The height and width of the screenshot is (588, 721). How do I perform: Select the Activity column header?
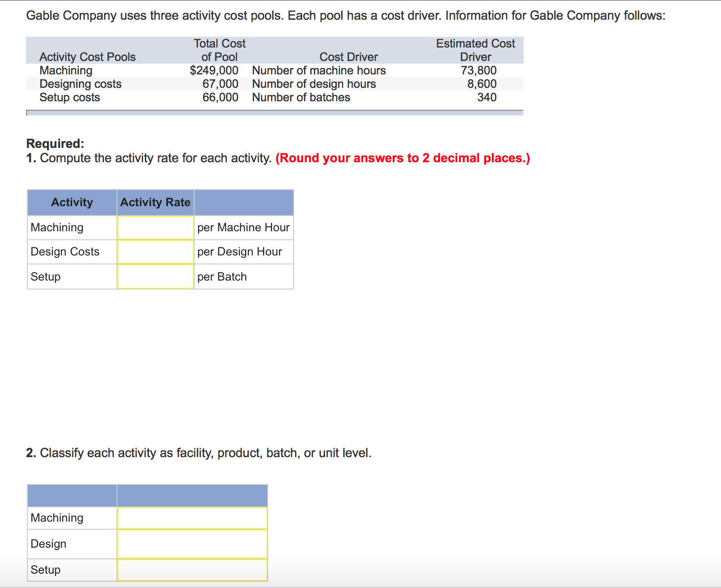tap(72, 202)
